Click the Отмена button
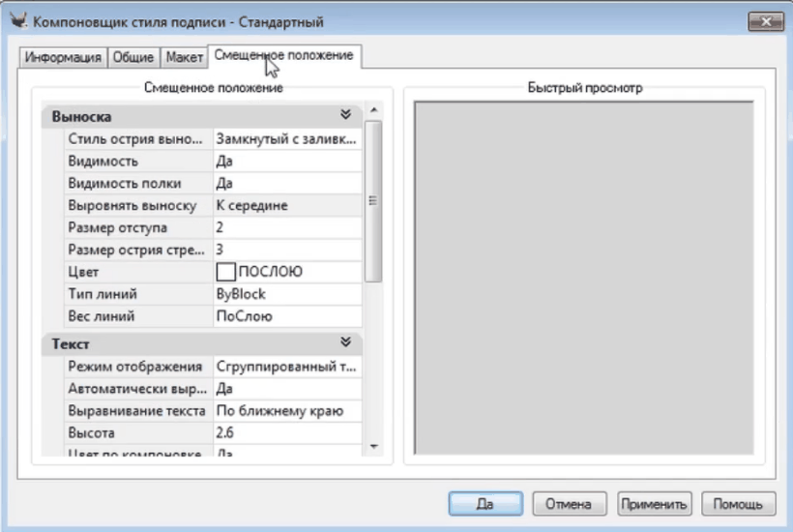Viewport: 793px width, 532px height. [x=569, y=504]
